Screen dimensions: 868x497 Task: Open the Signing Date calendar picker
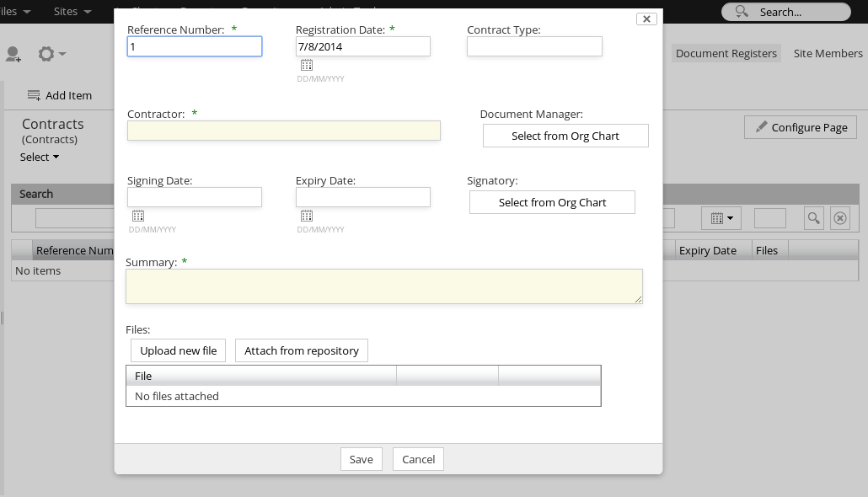coord(138,216)
